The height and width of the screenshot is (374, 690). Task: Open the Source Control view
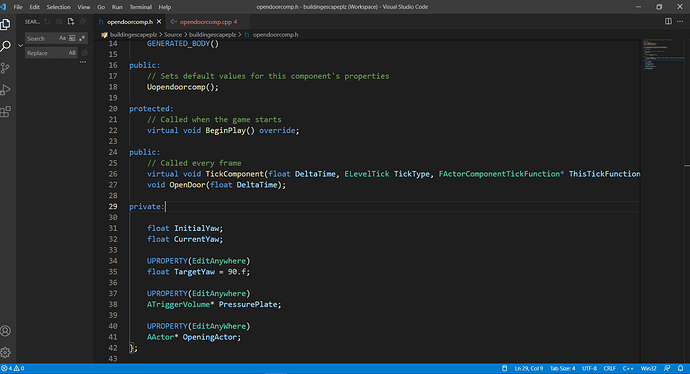[x=6, y=68]
